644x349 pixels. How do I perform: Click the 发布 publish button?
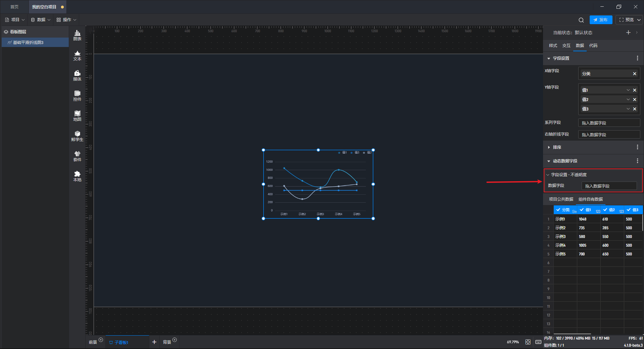coord(601,20)
